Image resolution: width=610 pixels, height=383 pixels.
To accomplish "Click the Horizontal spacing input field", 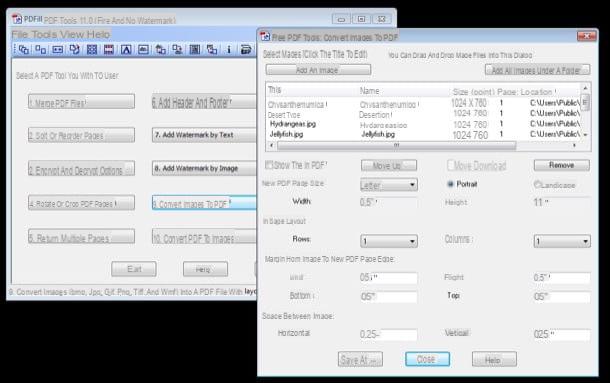I will pos(388,334).
